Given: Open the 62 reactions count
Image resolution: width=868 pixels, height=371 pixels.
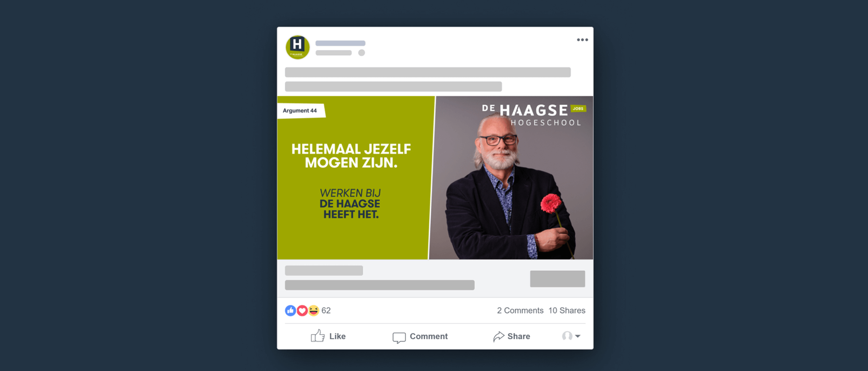Looking at the screenshot, I should tap(326, 310).
